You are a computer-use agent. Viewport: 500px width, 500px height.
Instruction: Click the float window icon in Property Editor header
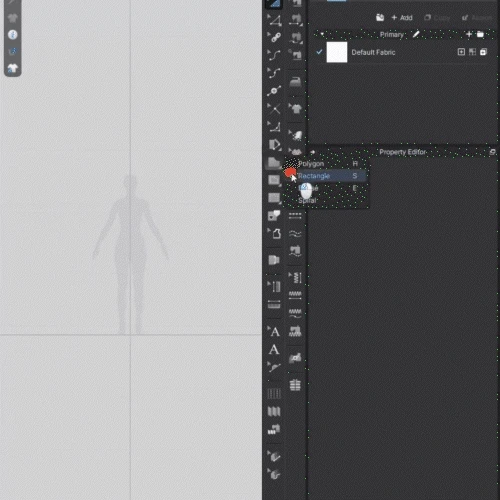[x=492, y=152]
